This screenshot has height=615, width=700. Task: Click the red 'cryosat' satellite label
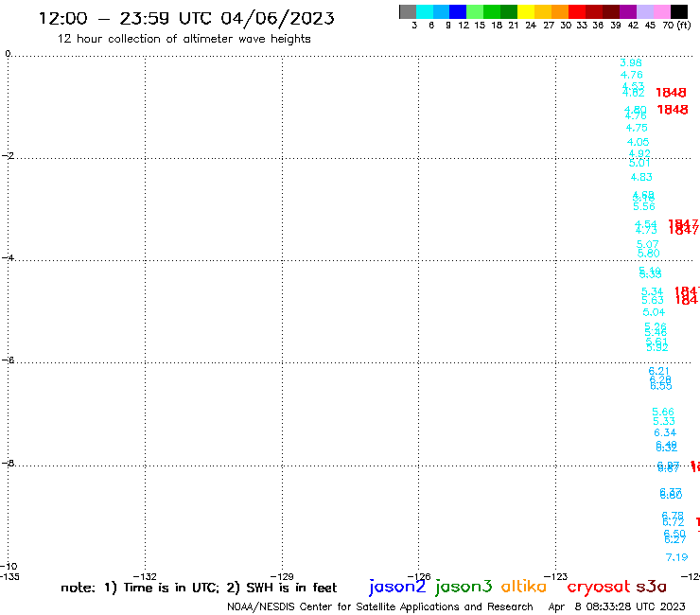click(599, 587)
